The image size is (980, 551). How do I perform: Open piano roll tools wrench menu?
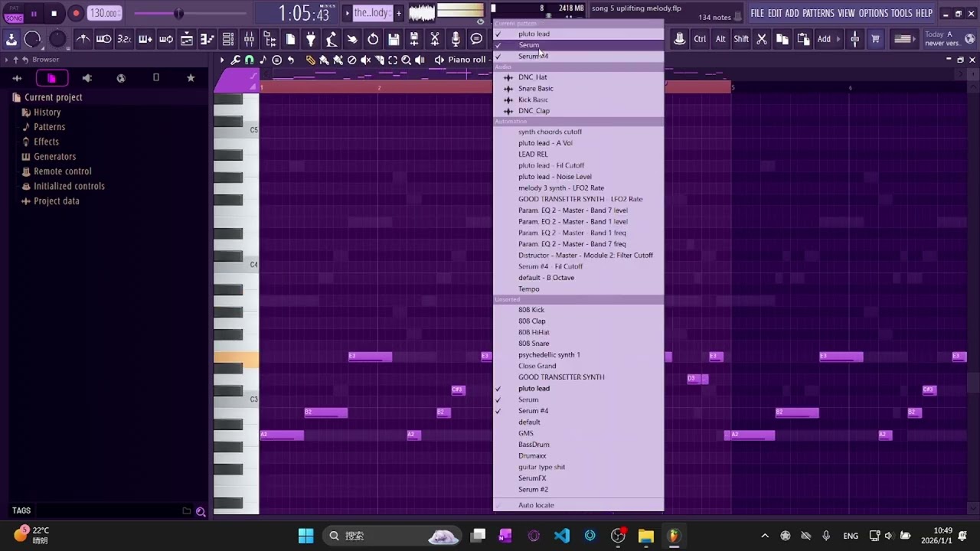click(x=236, y=60)
